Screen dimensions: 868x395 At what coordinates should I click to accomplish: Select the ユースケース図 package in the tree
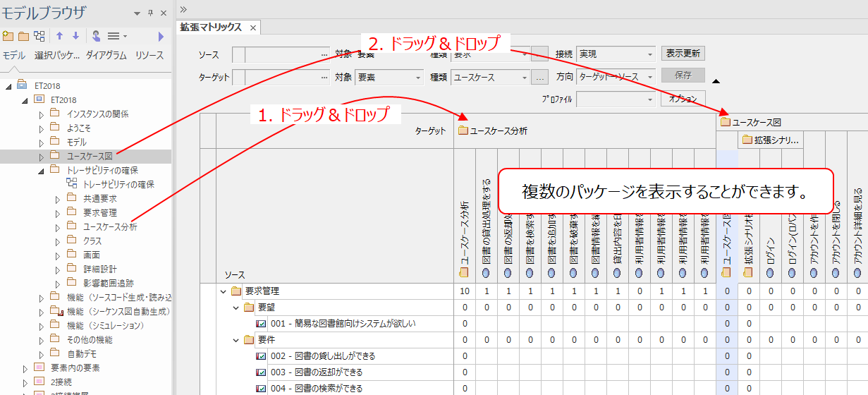tap(90, 156)
